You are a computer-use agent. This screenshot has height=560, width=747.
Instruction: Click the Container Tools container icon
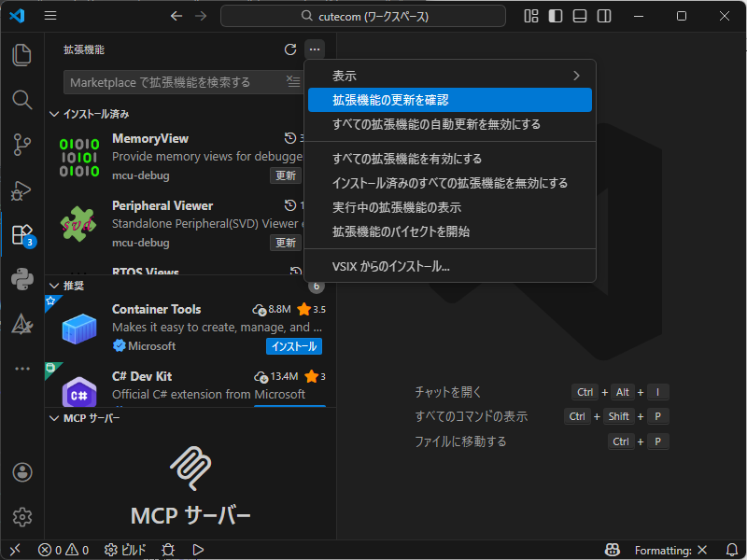(79, 329)
